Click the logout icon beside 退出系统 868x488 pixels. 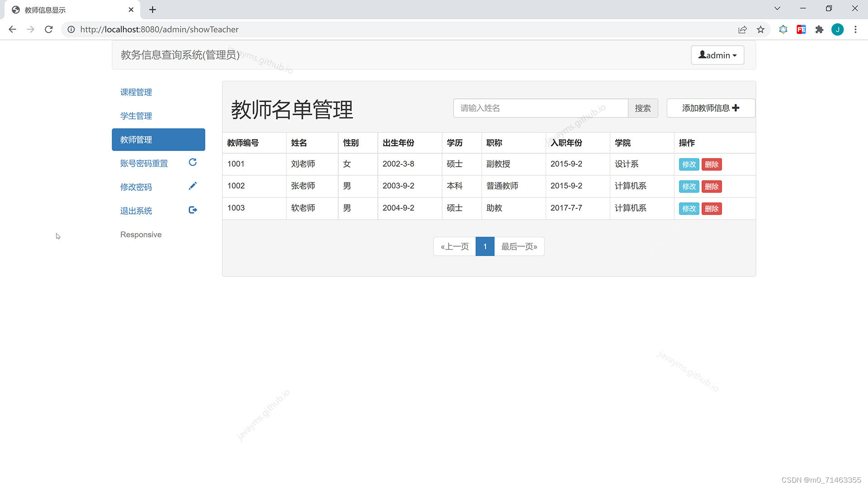(193, 210)
